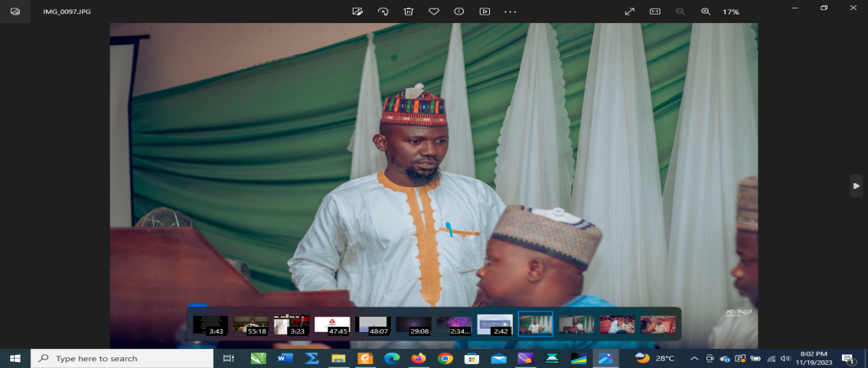This screenshot has width=868, height=368.
Task: Open Microsoft Word from taskbar
Action: [285, 358]
